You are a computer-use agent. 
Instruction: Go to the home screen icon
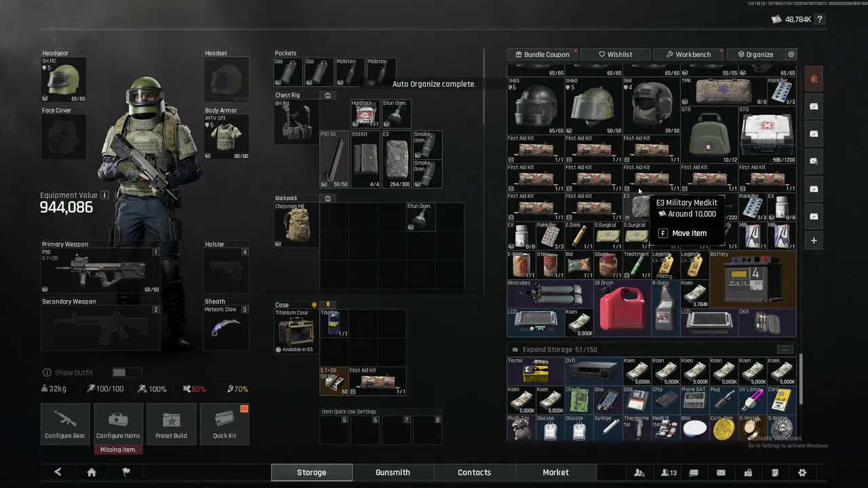[x=92, y=472]
